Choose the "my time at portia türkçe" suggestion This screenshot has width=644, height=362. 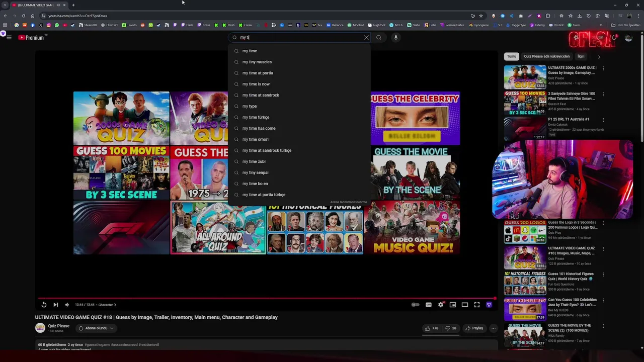(x=299, y=195)
